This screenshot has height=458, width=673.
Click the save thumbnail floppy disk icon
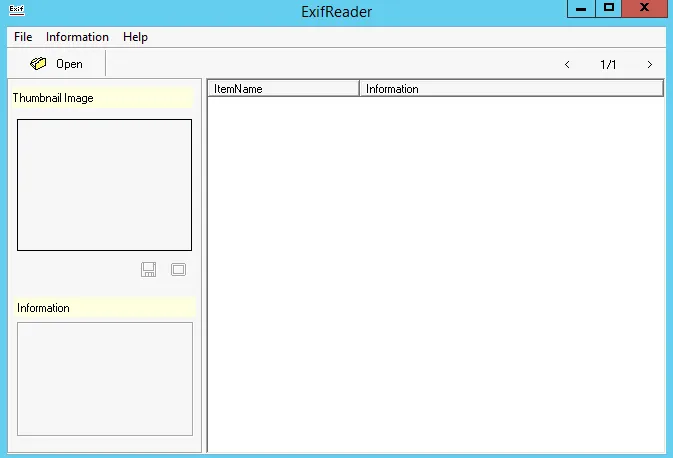(148, 269)
